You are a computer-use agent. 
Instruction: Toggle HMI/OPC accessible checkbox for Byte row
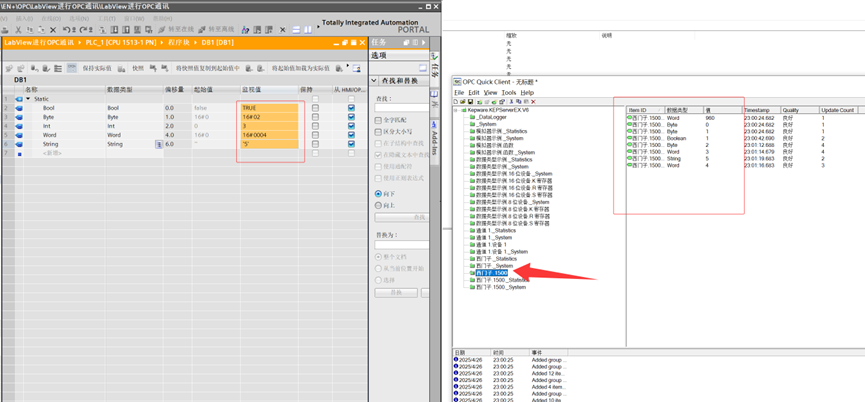351,117
